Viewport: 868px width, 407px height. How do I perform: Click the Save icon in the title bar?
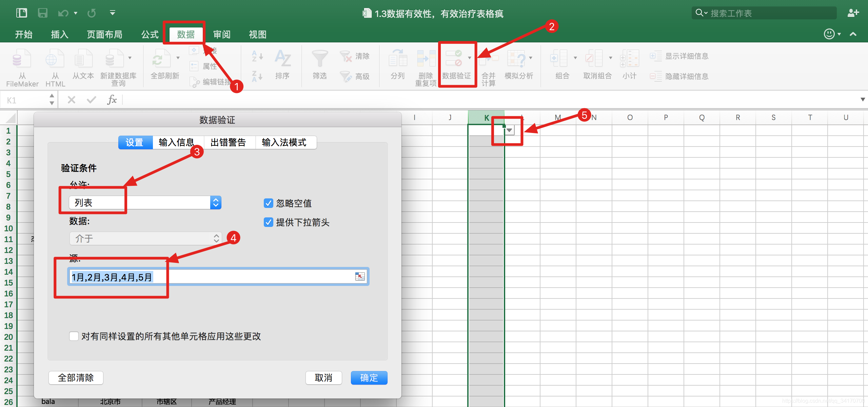point(42,13)
